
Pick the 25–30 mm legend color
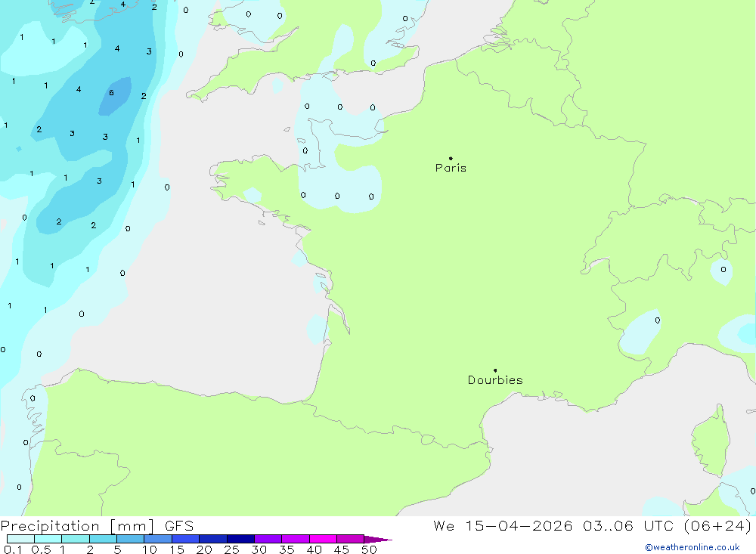click(x=240, y=539)
